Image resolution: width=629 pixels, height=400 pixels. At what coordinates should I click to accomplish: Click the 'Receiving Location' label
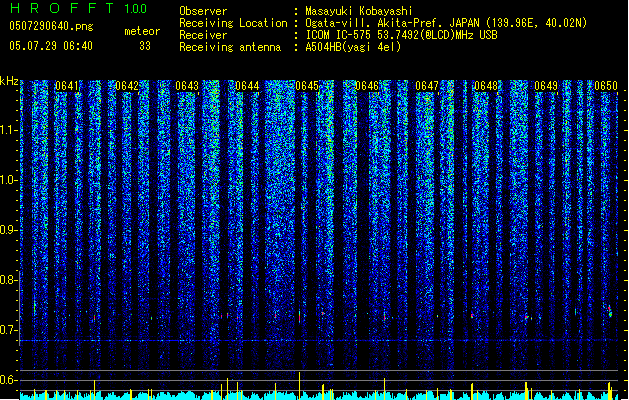point(233,23)
